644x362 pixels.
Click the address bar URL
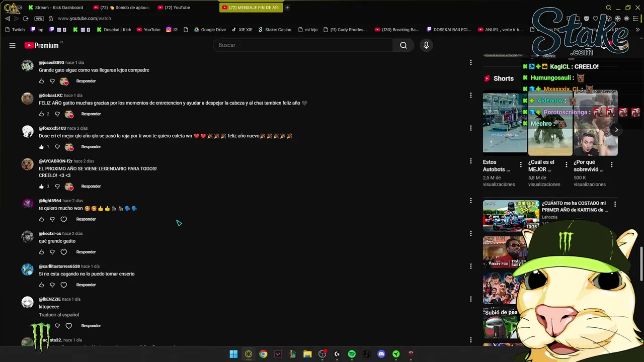click(85, 19)
